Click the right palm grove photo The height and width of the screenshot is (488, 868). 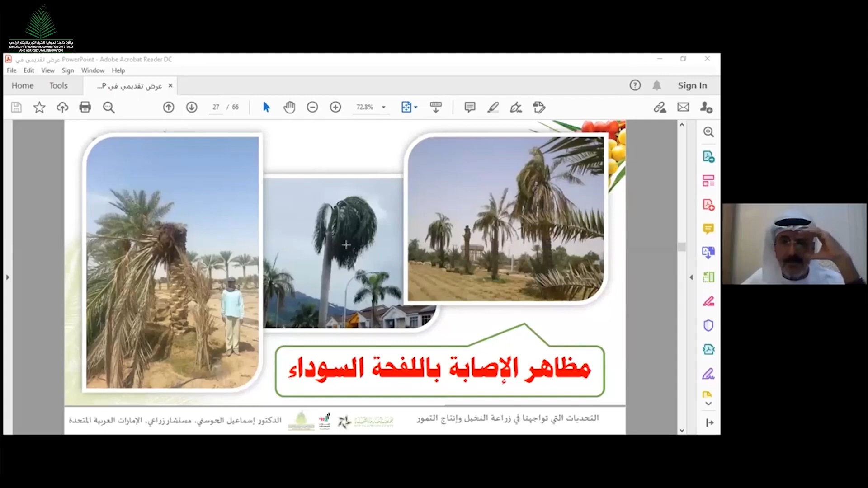click(505, 219)
